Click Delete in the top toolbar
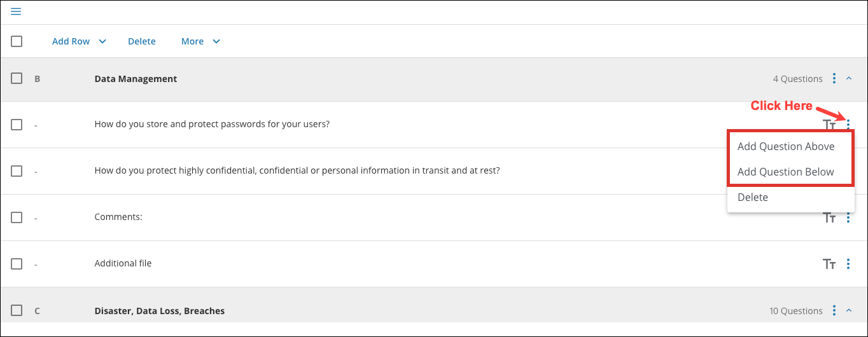This screenshot has height=337, width=868. [x=141, y=41]
